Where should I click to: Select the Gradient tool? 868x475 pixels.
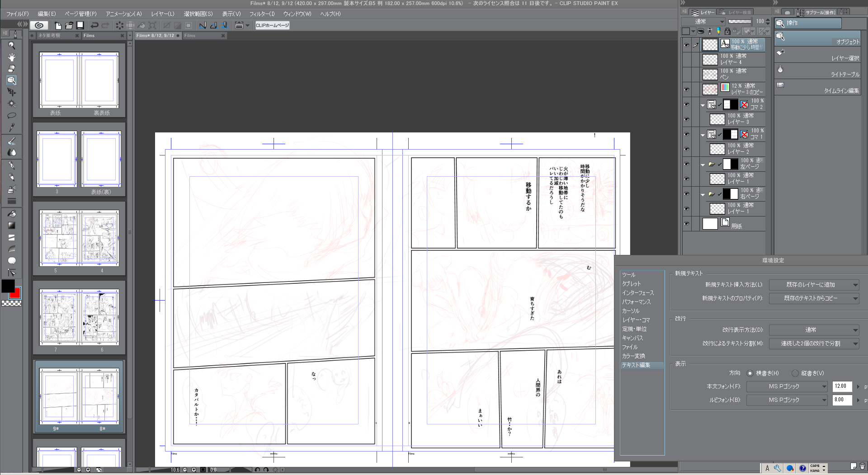12,226
